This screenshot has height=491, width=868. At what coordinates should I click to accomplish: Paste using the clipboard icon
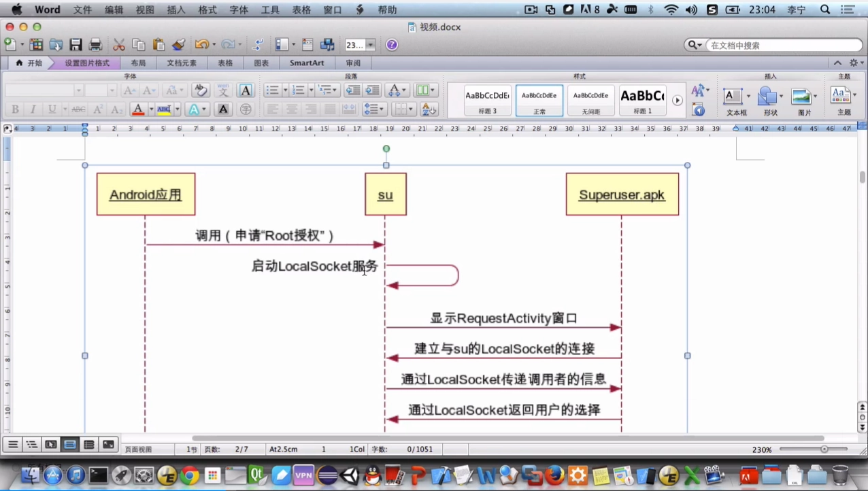(157, 44)
